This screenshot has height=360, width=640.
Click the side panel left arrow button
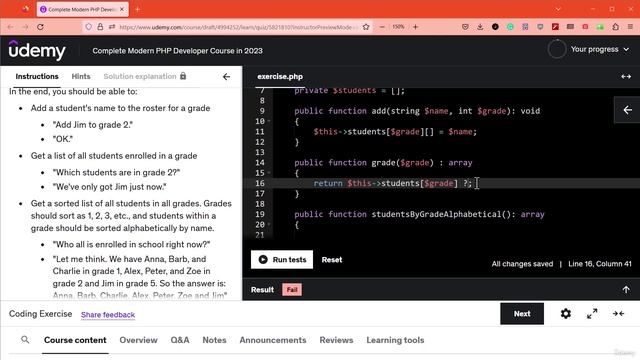tap(627, 110)
